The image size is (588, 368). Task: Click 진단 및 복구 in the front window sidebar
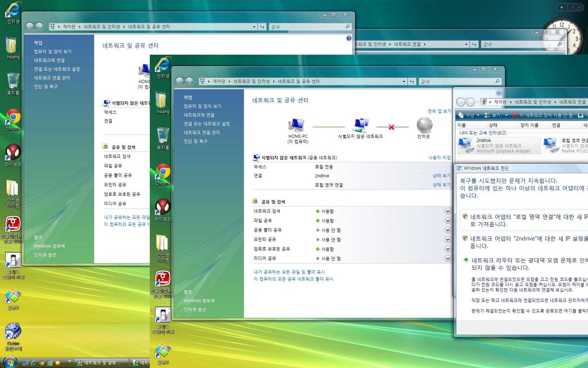click(196, 141)
